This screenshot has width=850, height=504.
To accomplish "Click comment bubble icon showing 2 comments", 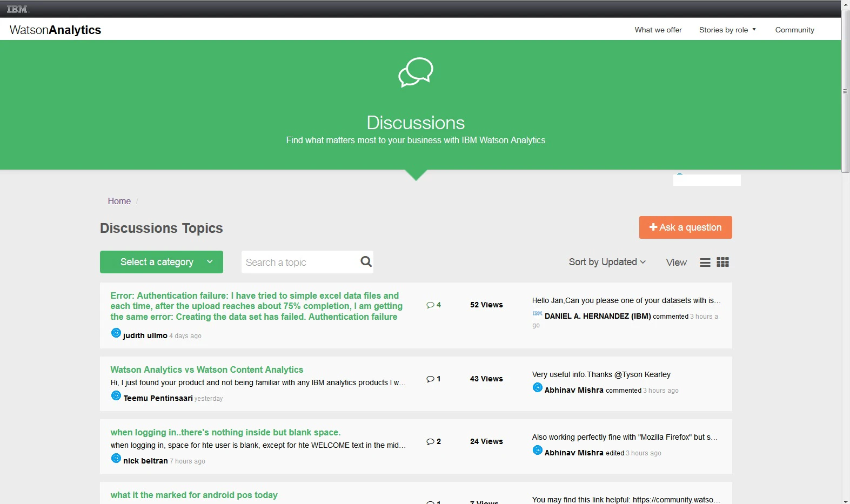I will 430,442.
